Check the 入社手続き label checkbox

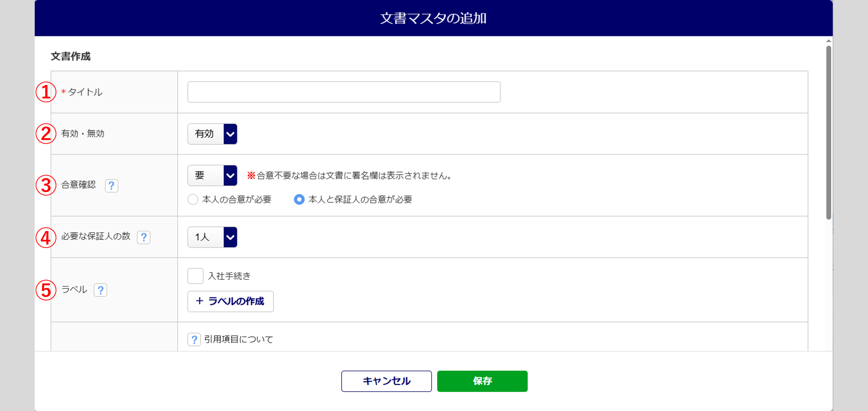(195, 276)
